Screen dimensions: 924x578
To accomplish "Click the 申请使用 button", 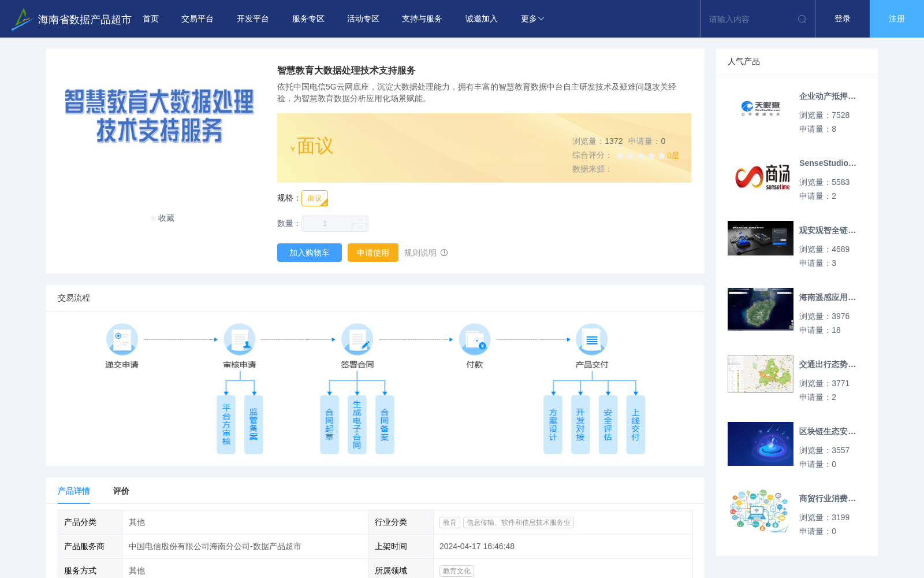I will 373,253.
